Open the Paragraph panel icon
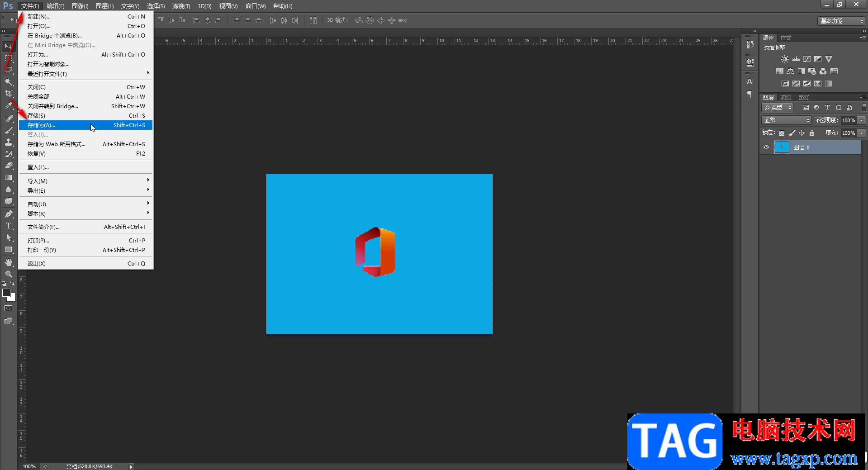Image resolution: width=868 pixels, height=470 pixels. (x=750, y=94)
